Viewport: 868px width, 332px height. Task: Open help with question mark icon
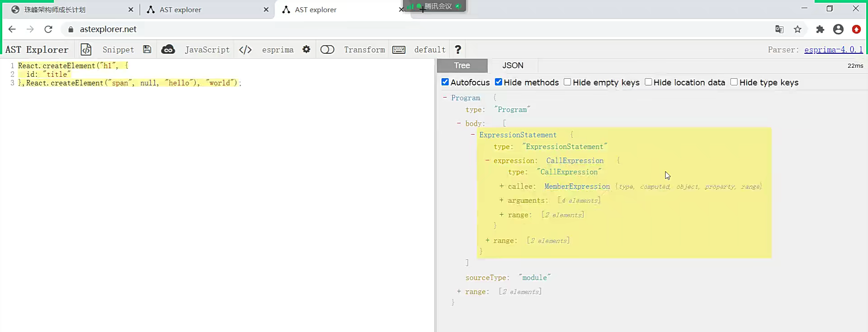pos(458,49)
